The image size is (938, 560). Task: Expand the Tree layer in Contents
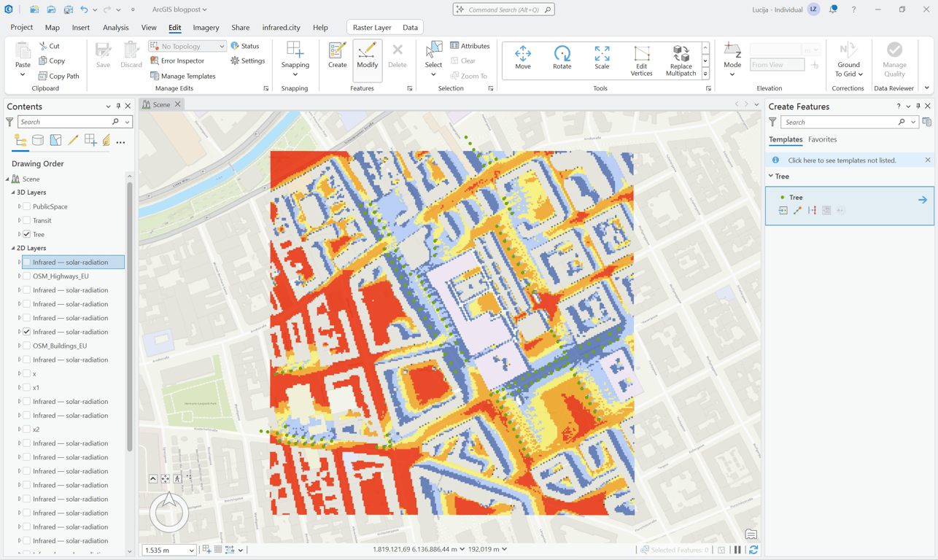click(x=20, y=234)
